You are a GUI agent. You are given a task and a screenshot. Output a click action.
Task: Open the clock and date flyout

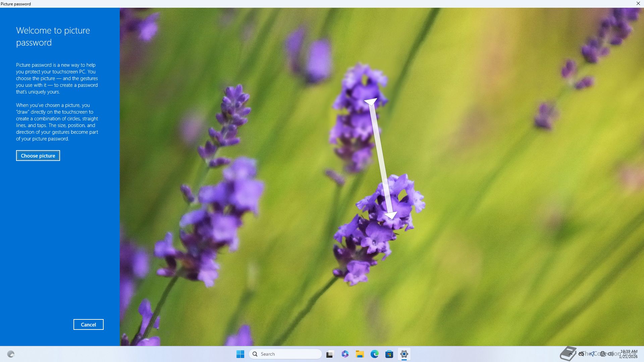click(x=628, y=354)
